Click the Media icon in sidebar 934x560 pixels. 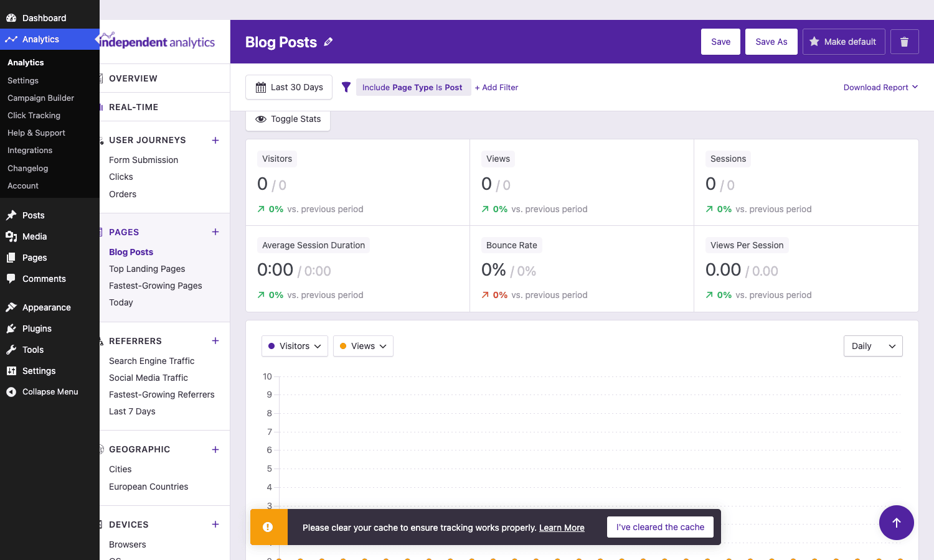11,236
